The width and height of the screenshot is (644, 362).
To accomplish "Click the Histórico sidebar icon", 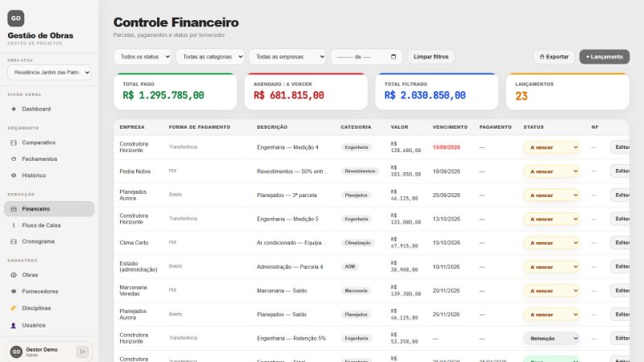I will click(x=14, y=175).
